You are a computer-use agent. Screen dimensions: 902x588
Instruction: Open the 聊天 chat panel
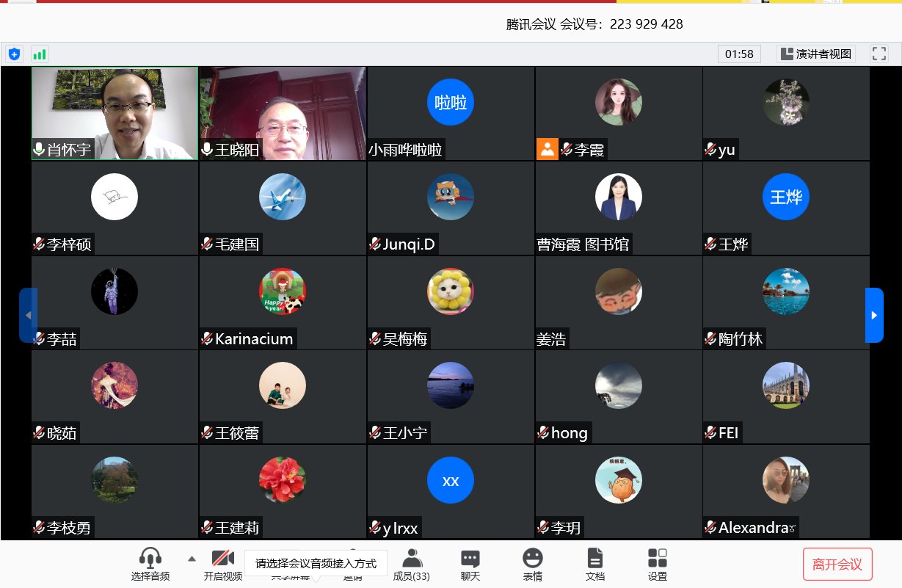pyautogui.click(x=470, y=565)
